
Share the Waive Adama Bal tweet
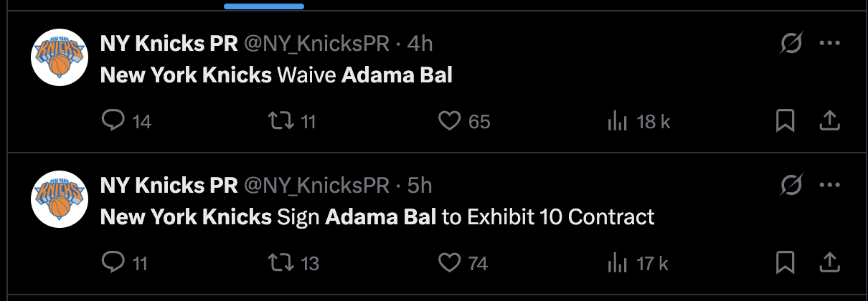[x=829, y=121]
